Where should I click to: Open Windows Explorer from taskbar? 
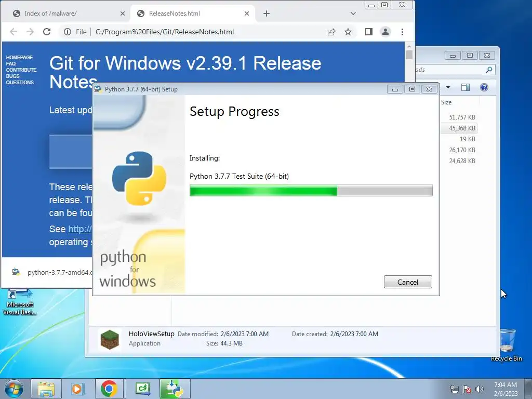point(46,389)
